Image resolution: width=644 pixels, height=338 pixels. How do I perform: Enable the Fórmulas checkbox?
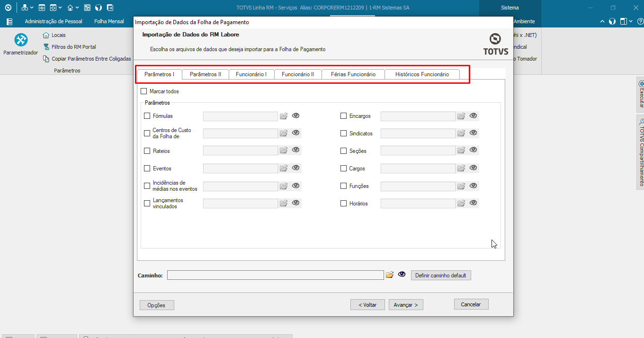pos(147,116)
